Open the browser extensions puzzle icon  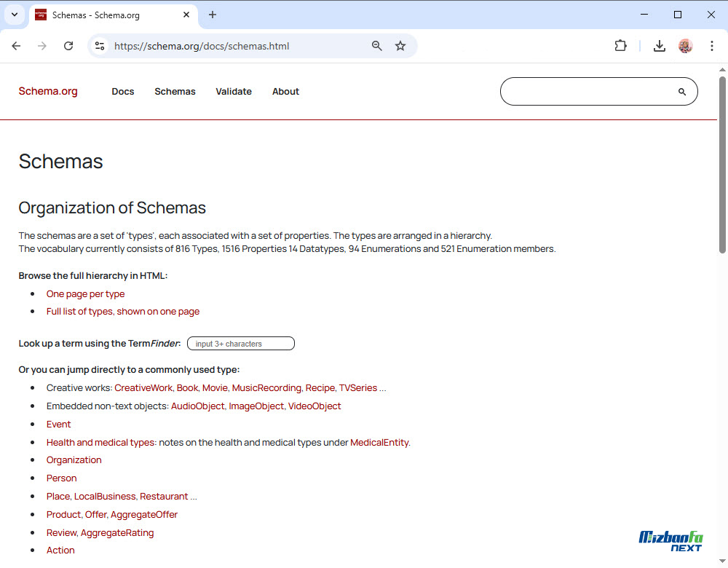pyautogui.click(x=620, y=46)
